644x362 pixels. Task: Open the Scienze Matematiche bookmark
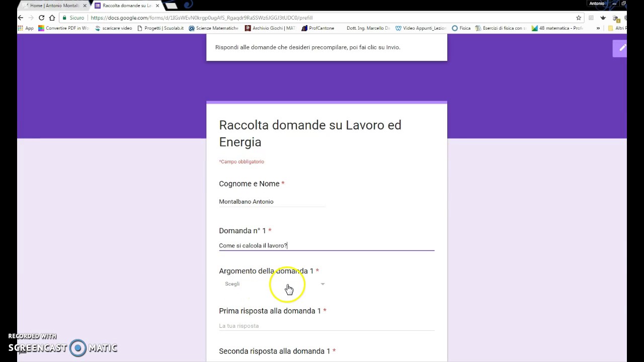[213, 28]
